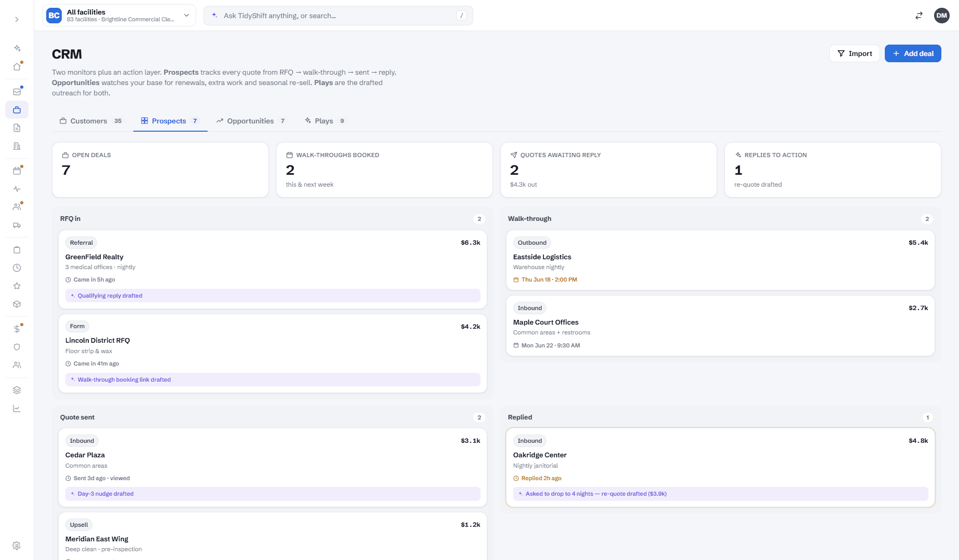Open the inbox mail icon in sidebar
Image resolution: width=959 pixels, height=560 pixels.
click(x=17, y=92)
